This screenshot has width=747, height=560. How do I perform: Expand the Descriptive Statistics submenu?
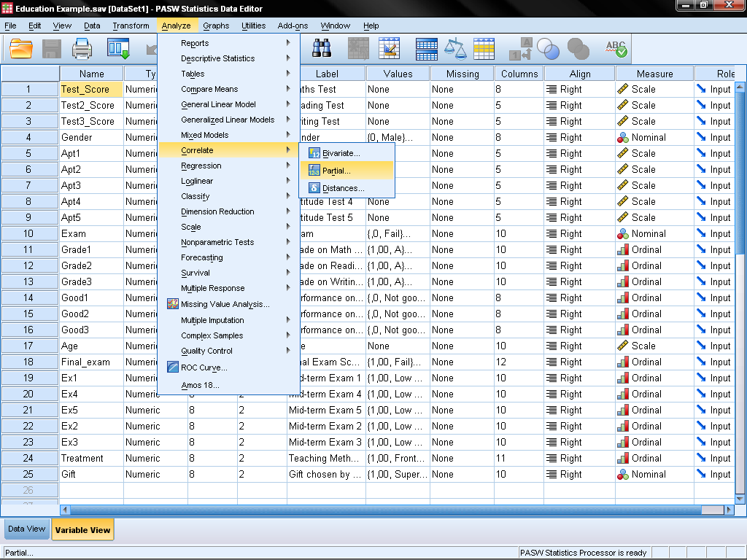point(217,58)
